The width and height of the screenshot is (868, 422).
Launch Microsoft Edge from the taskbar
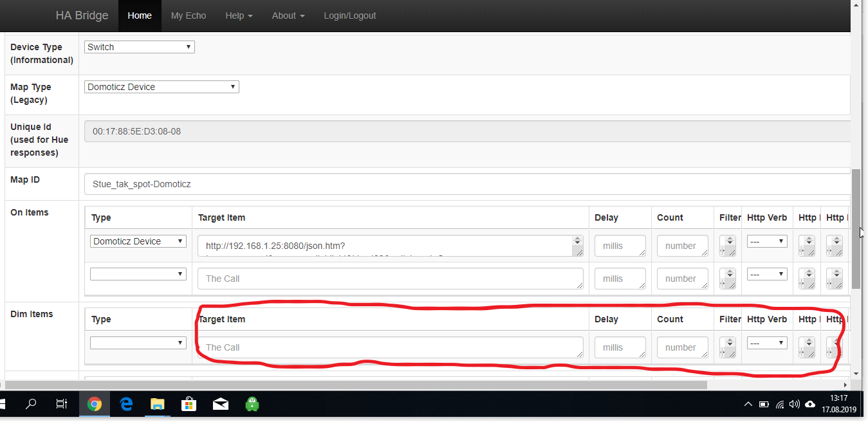click(x=126, y=405)
